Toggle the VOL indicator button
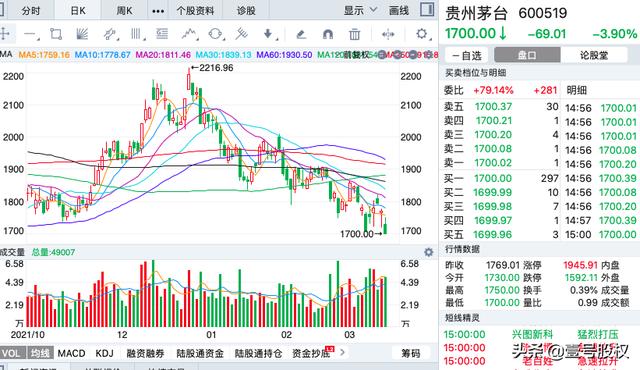 [11, 353]
